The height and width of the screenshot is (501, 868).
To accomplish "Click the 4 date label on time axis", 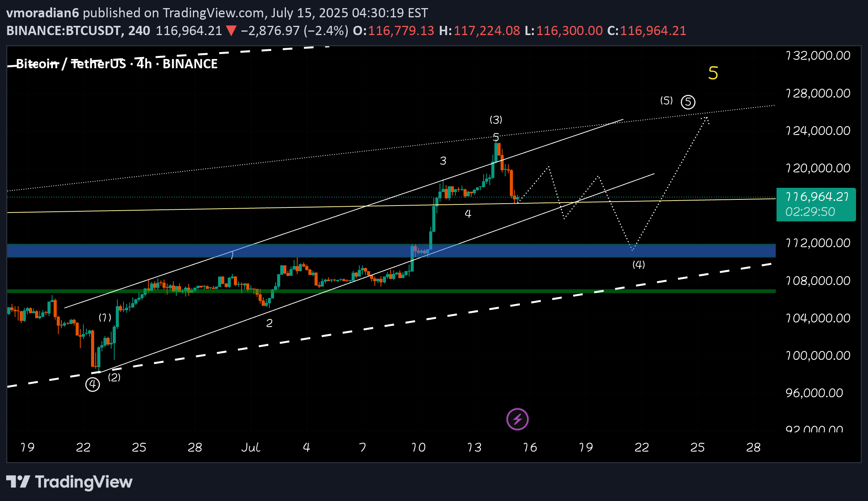I will [x=306, y=447].
